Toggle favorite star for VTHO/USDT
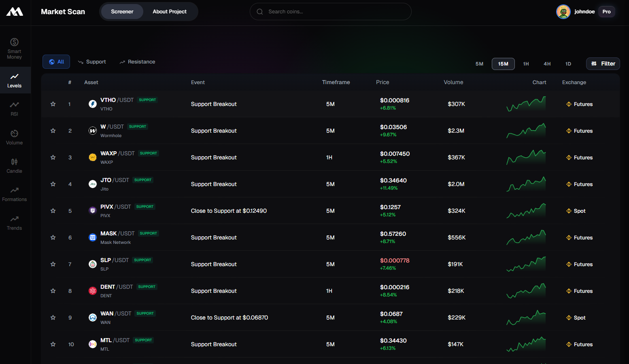Screen dimensions: 629x364 [x=53, y=104]
